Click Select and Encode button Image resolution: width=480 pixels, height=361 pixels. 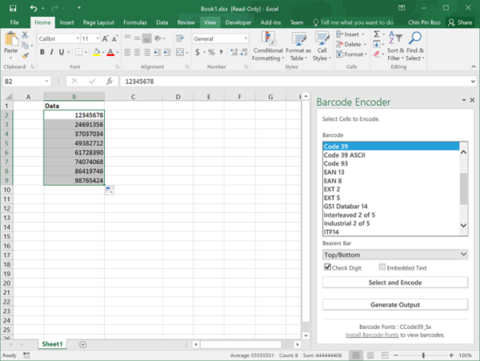(x=395, y=282)
